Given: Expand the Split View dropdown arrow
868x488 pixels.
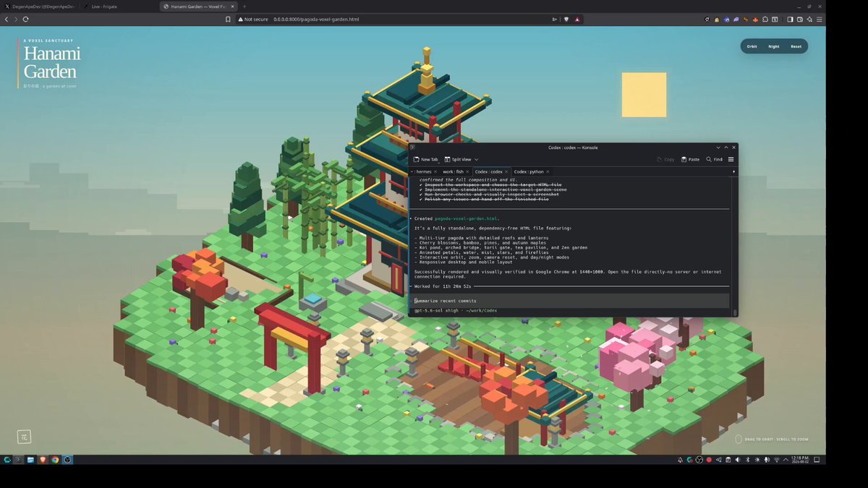Looking at the screenshot, I should [476, 159].
